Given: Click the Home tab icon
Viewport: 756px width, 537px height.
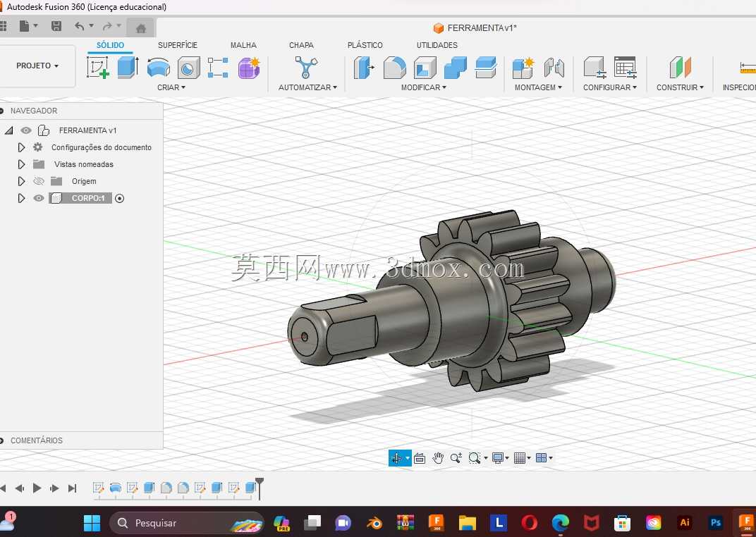Looking at the screenshot, I should tap(141, 28).
